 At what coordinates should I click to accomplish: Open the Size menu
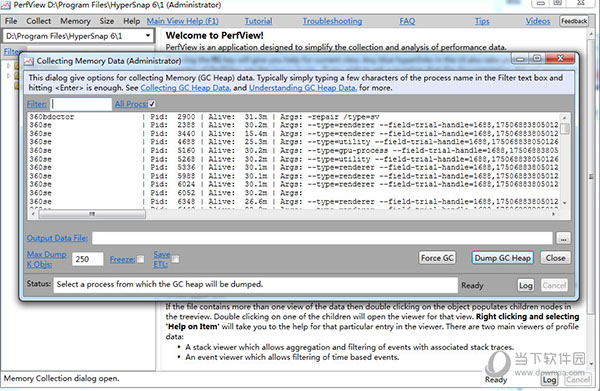(107, 21)
